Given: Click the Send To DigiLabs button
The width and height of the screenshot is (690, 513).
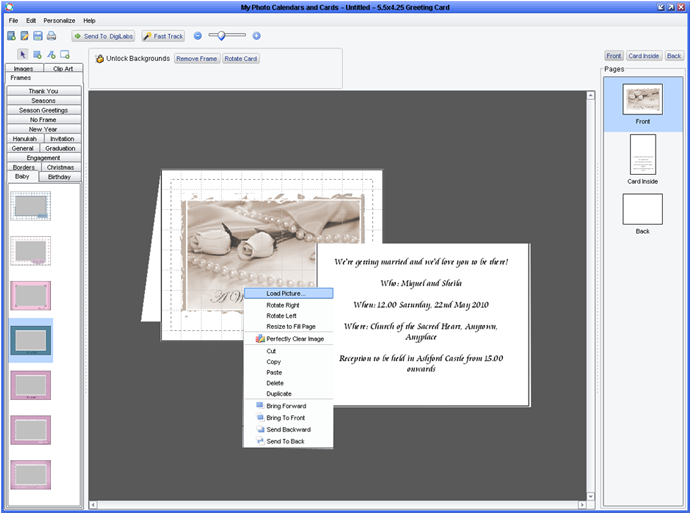Looking at the screenshot, I should [x=103, y=36].
